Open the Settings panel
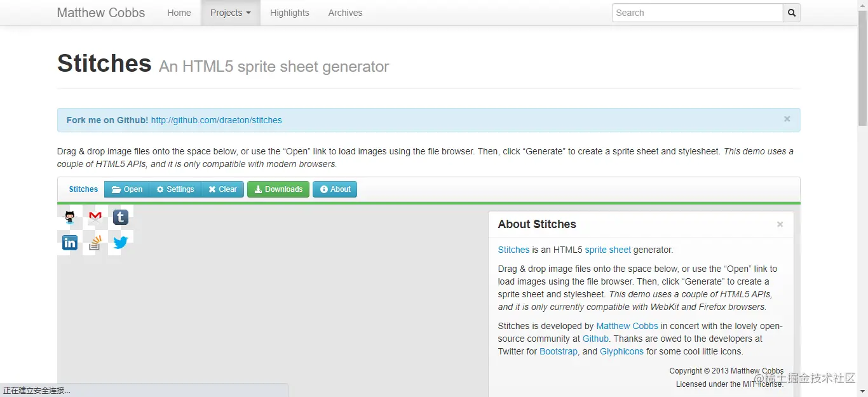The height and width of the screenshot is (397, 868). (x=175, y=189)
